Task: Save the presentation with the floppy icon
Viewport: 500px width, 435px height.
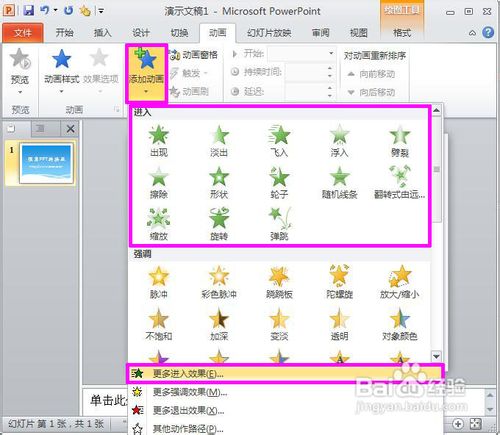Action: tap(29, 10)
